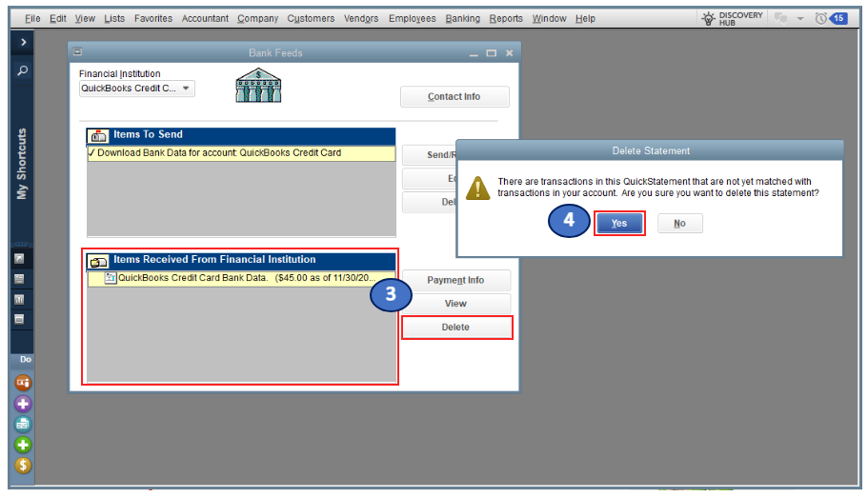Open the sidebar search magnifier
Screen dimensions: 868x497
[23, 70]
